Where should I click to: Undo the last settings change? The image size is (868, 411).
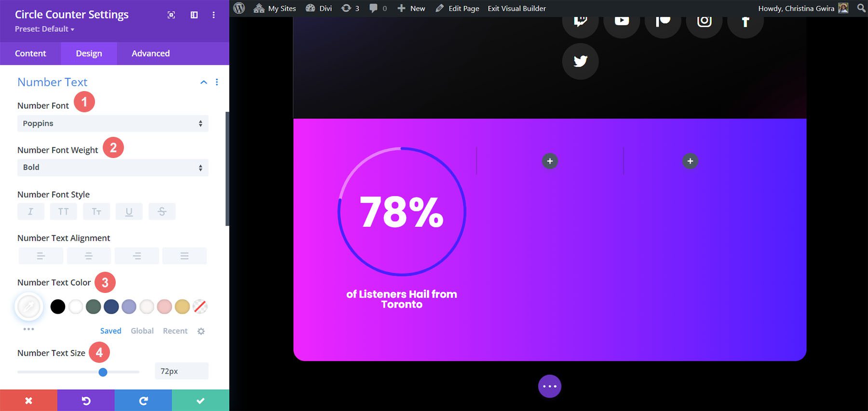click(86, 400)
